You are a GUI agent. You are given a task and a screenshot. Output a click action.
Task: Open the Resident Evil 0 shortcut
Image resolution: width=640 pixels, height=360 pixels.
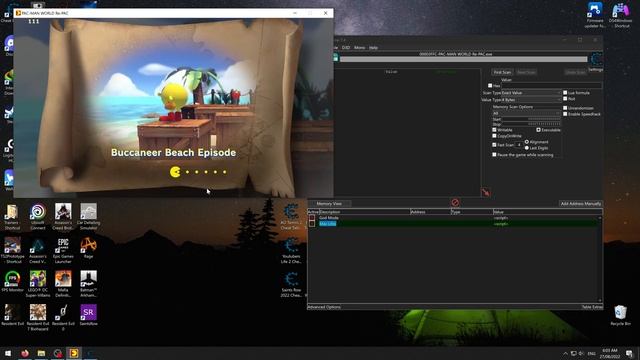coord(63,317)
